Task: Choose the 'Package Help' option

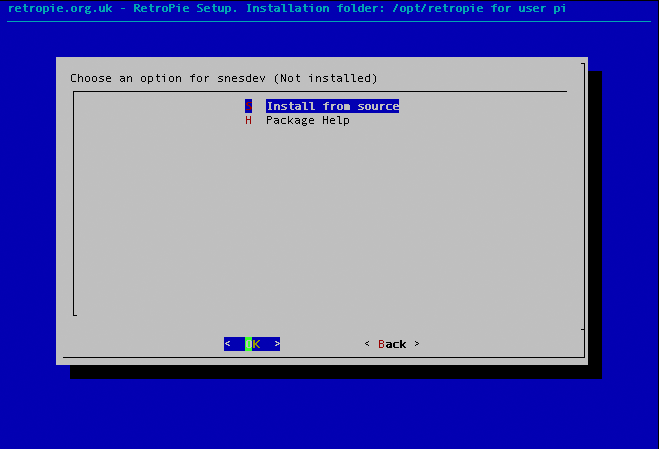Action: (308, 120)
